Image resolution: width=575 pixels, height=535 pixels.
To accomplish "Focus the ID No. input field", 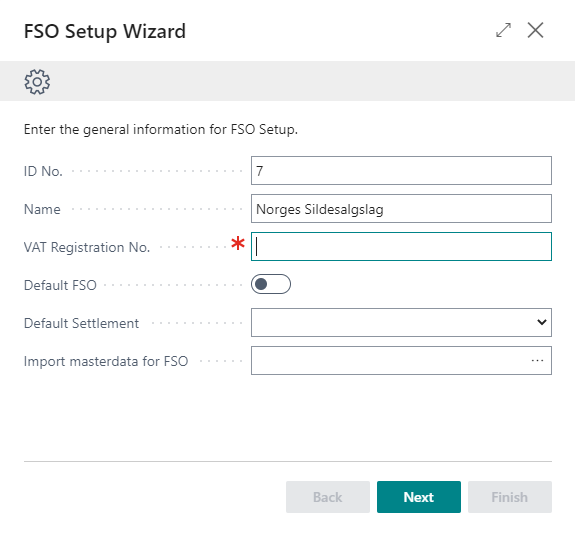I will point(401,171).
